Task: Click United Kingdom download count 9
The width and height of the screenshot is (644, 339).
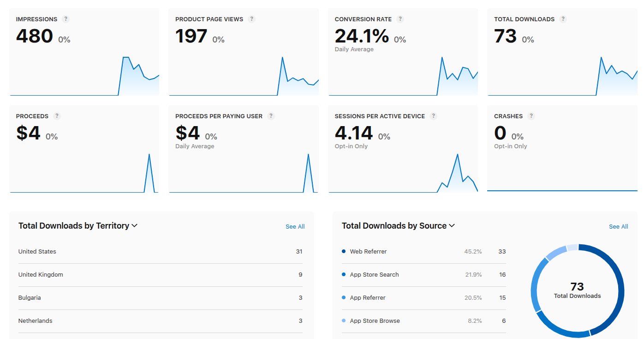Action: [x=300, y=275]
